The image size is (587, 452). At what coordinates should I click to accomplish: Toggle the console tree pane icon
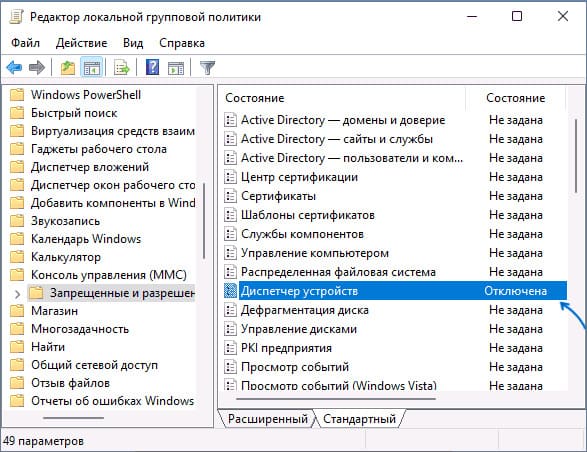(x=92, y=68)
